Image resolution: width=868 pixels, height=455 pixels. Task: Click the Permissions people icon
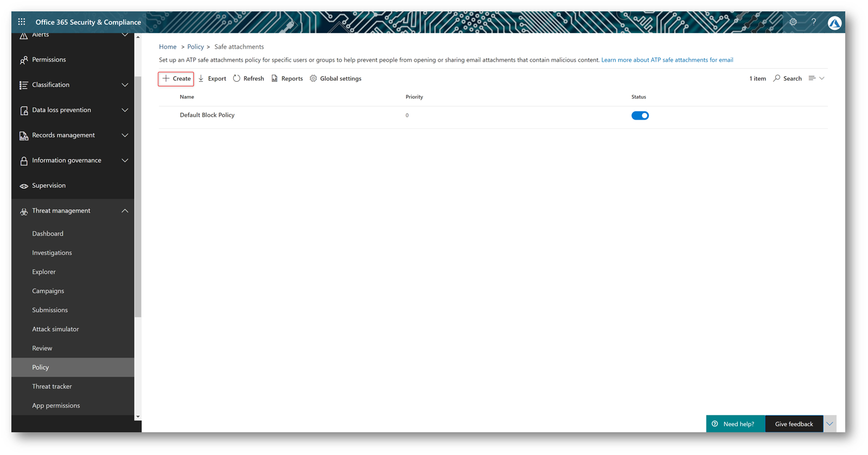pyautogui.click(x=24, y=60)
